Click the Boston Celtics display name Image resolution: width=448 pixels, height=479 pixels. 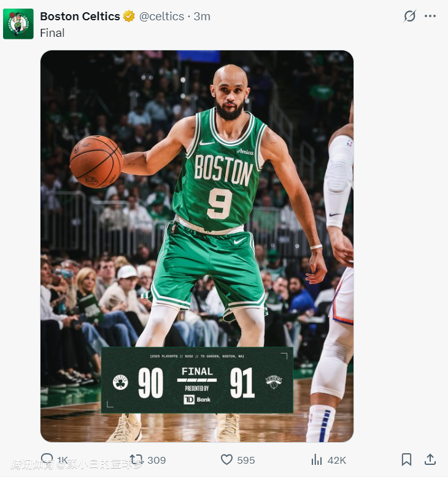tap(80, 17)
